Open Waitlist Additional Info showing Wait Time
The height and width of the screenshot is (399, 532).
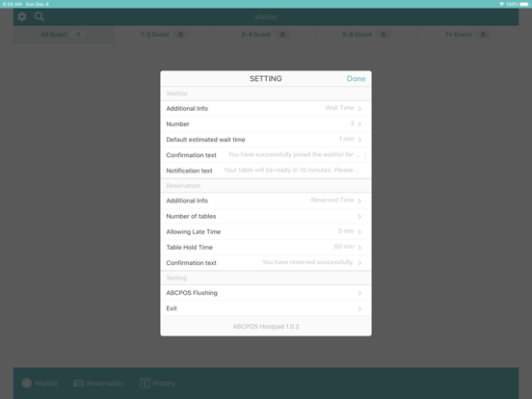click(x=266, y=109)
